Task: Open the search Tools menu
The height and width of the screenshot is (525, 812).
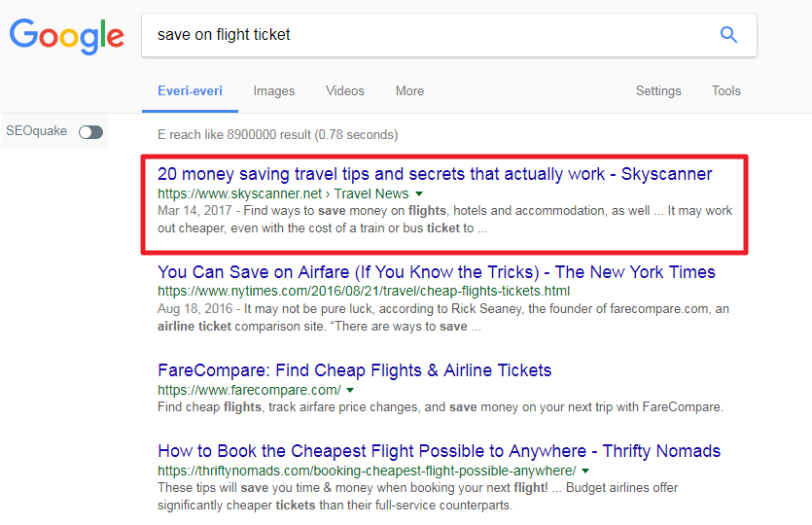Action: click(726, 91)
